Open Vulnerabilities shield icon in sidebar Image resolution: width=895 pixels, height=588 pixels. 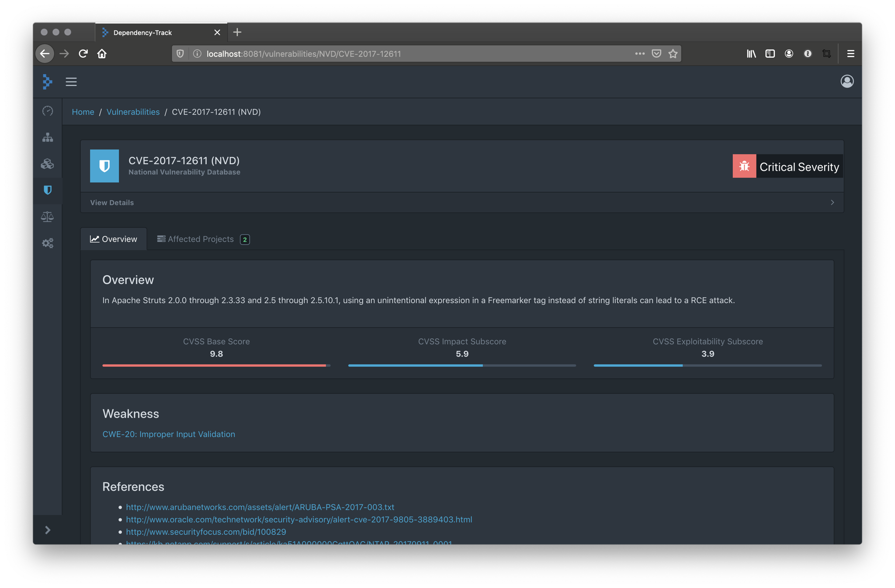(x=48, y=190)
